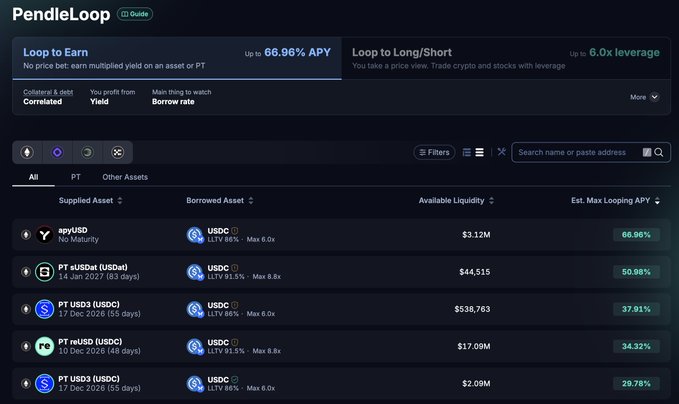Screen dimensions: 679x404
Task: Click the green verified badge in $2.09M row
Action: coord(234,380)
